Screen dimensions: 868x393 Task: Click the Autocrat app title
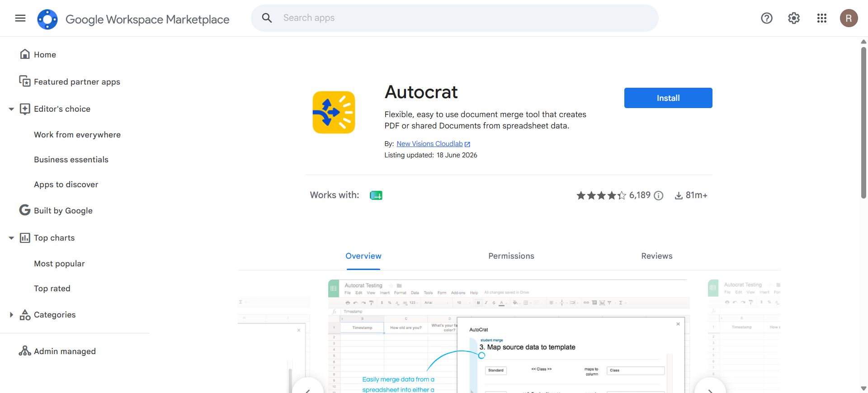coord(421,92)
